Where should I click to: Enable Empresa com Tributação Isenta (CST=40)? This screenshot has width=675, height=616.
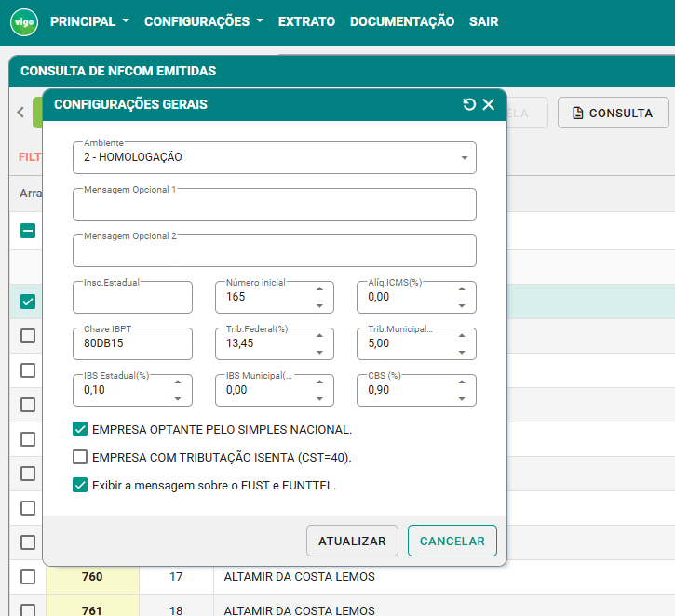click(x=80, y=457)
